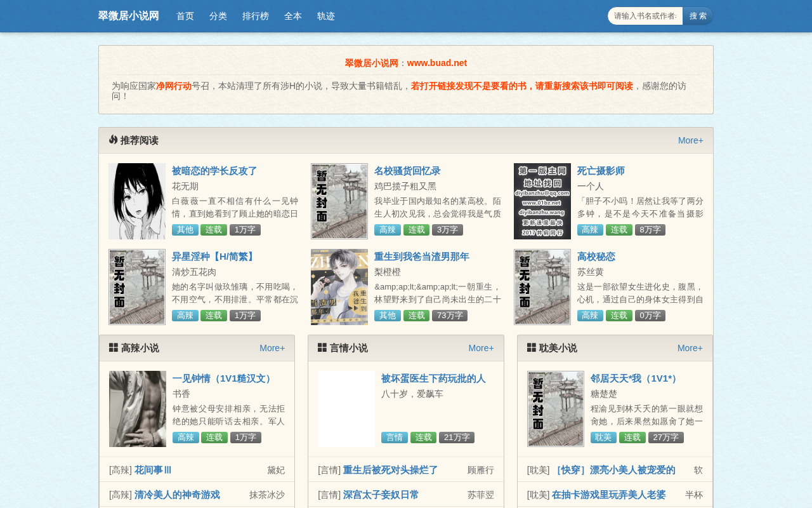Open the 全本 navigation item

(x=293, y=16)
